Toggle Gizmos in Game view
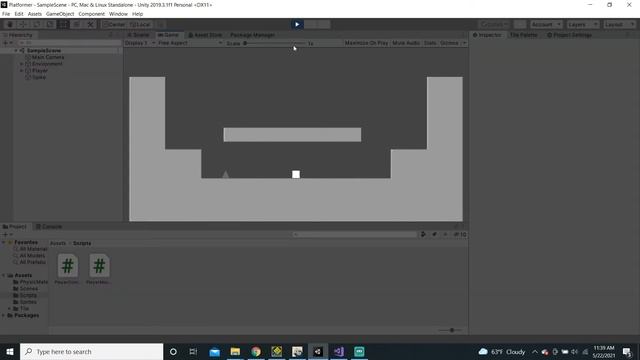The height and width of the screenshot is (360, 640). (x=449, y=43)
